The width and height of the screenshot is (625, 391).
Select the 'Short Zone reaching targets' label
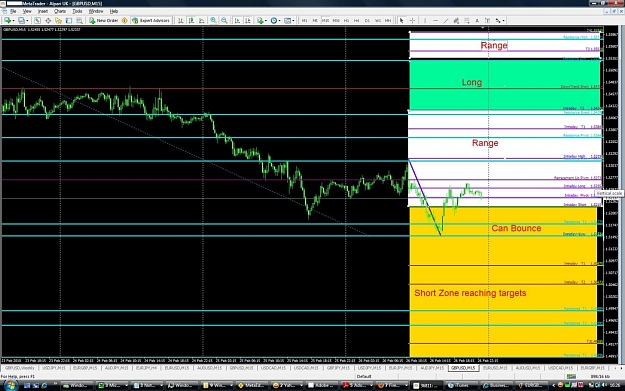[470, 293]
